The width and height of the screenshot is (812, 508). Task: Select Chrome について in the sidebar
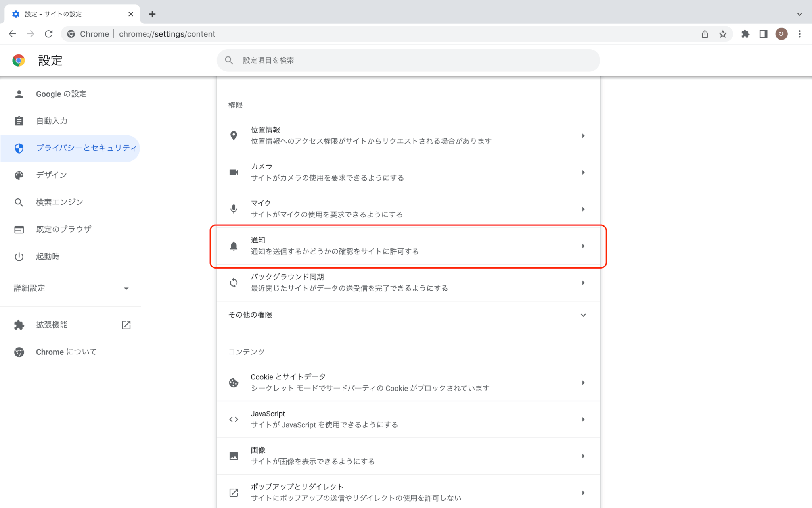66,352
